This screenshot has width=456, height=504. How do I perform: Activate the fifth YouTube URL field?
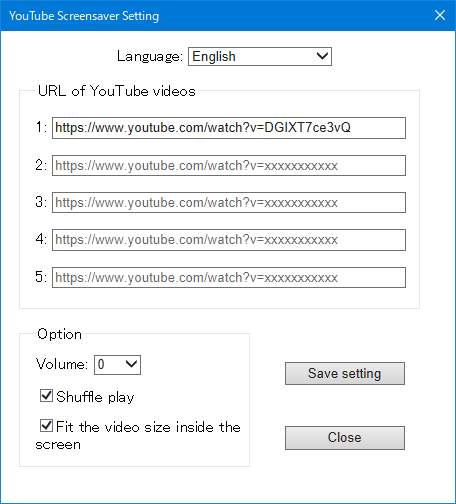(x=229, y=277)
